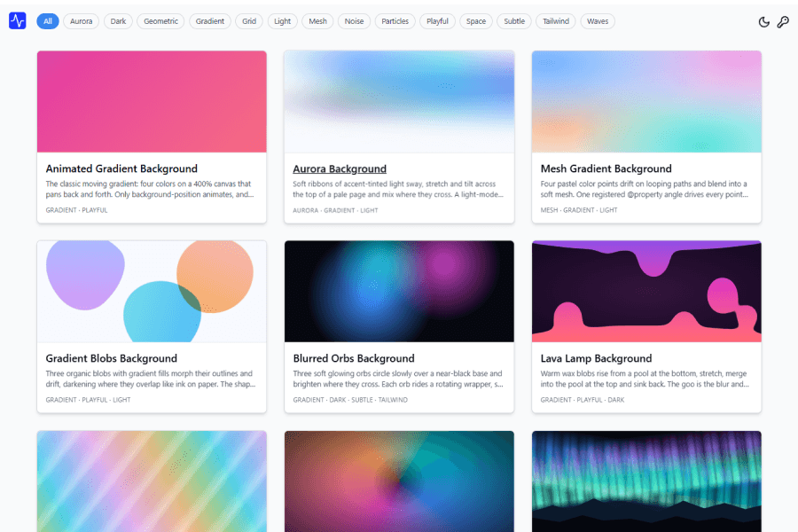
Task: Click the description starting "Three organic blobs"
Action: 151,379
